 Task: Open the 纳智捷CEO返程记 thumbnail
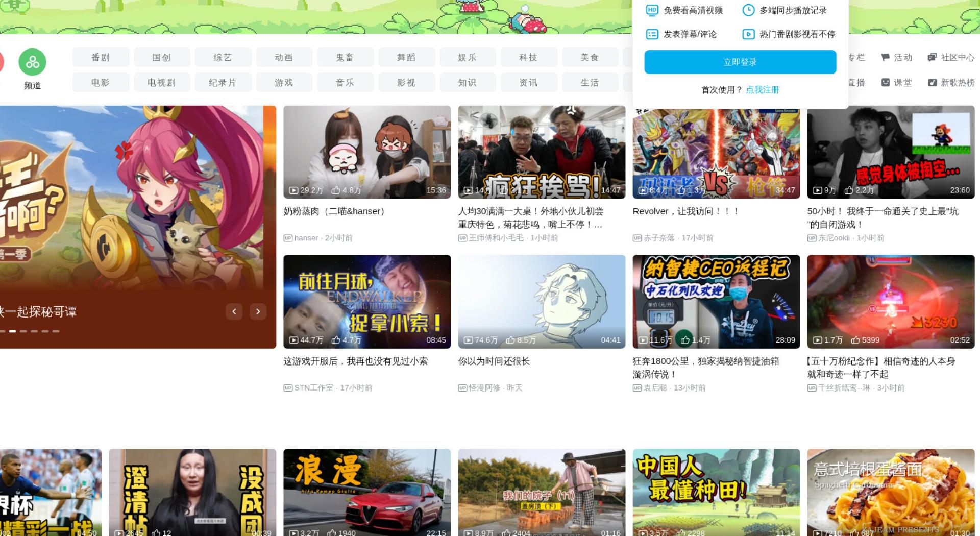point(716,302)
